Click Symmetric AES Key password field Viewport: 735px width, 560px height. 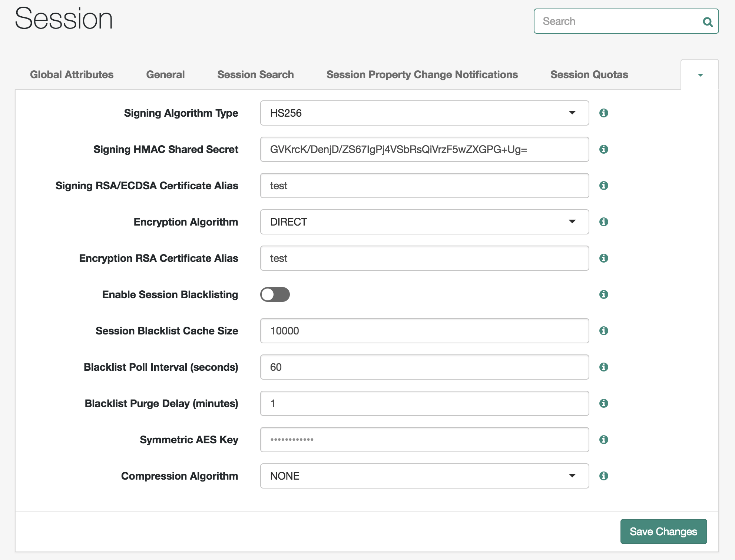click(425, 440)
